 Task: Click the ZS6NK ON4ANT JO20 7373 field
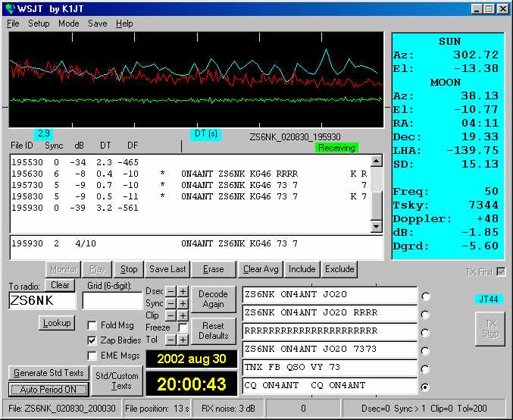click(330, 349)
